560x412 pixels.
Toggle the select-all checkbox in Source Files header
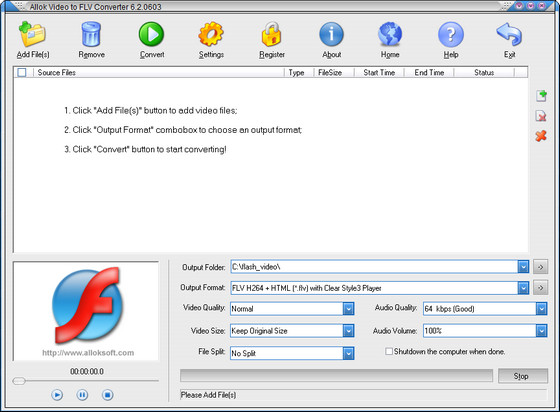pos(22,72)
